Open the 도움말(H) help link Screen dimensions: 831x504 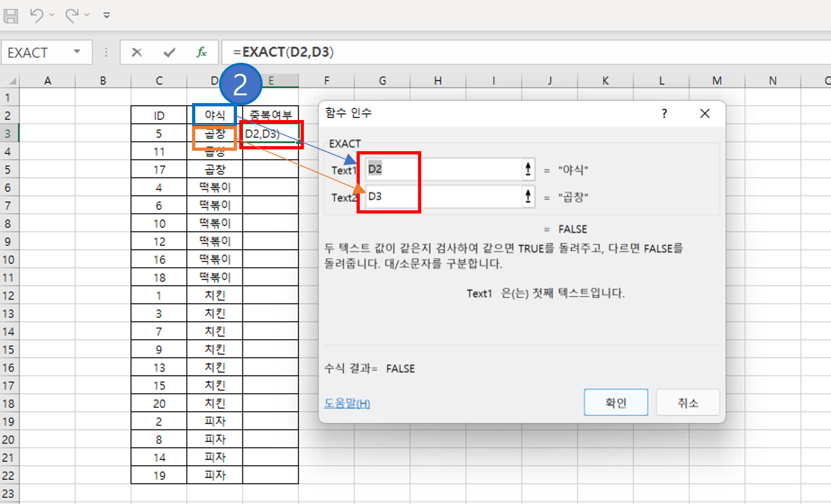pyautogui.click(x=347, y=403)
